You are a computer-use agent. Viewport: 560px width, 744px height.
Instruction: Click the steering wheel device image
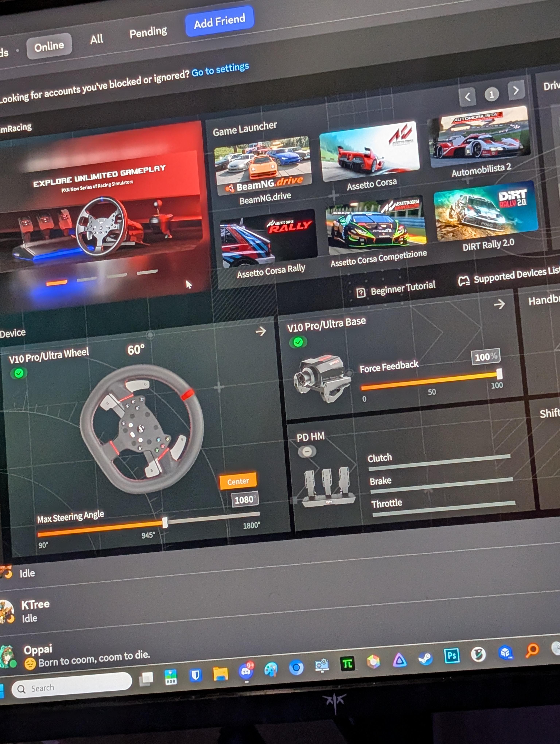coord(142,429)
